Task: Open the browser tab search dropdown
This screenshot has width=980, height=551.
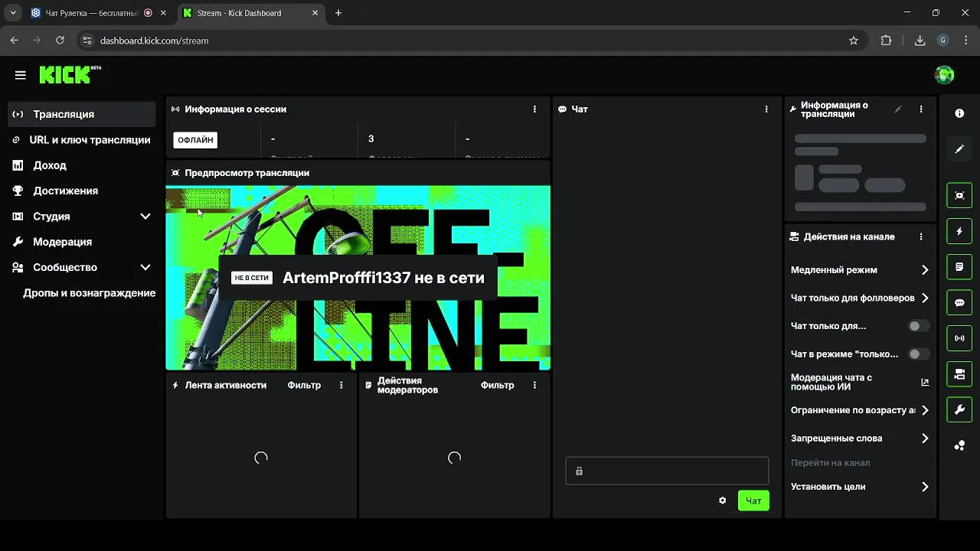Action: [x=13, y=13]
